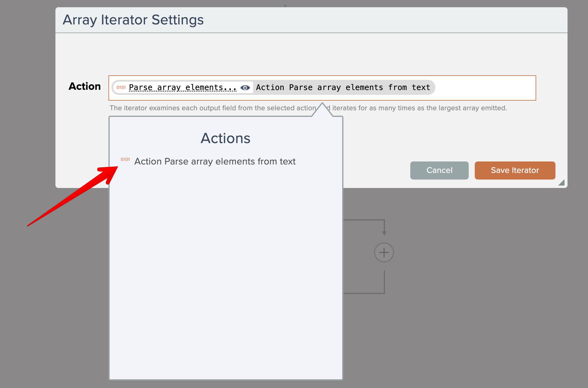This screenshot has height=388, width=588.
Task: Click the 0101 icon in Actions list
Action: coord(125,159)
